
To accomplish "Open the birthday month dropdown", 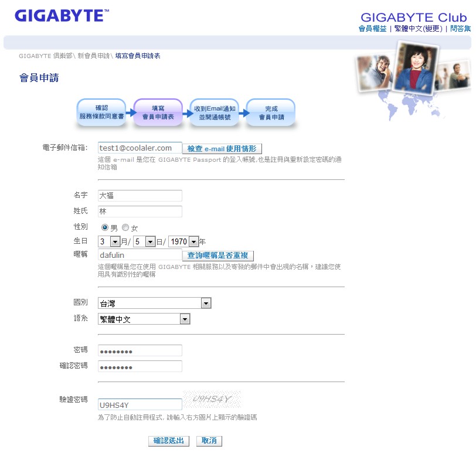I will click(109, 241).
